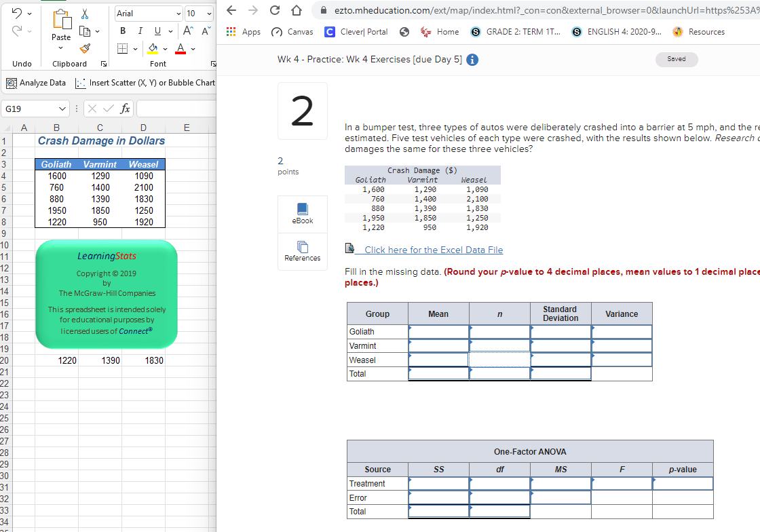This screenshot has height=532, width=760.
Task: Expand the Undo history dropdown arrow
Action: click(x=30, y=14)
